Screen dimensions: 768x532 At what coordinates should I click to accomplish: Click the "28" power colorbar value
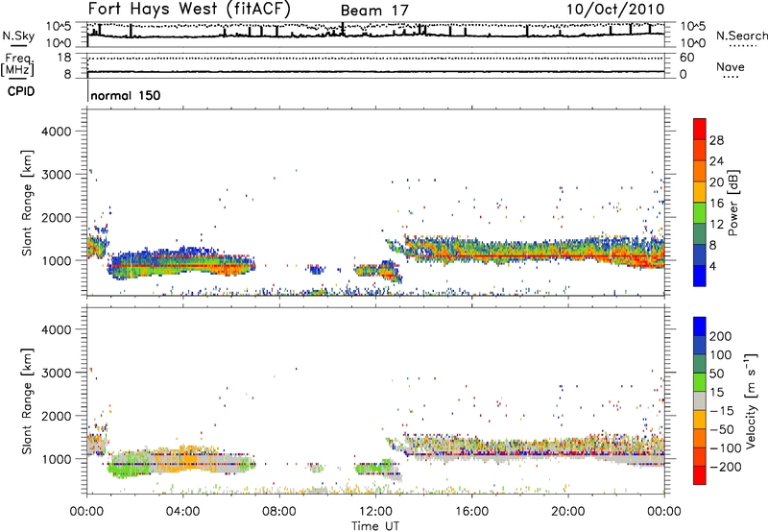pyautogui.click(x=716, y=140)
